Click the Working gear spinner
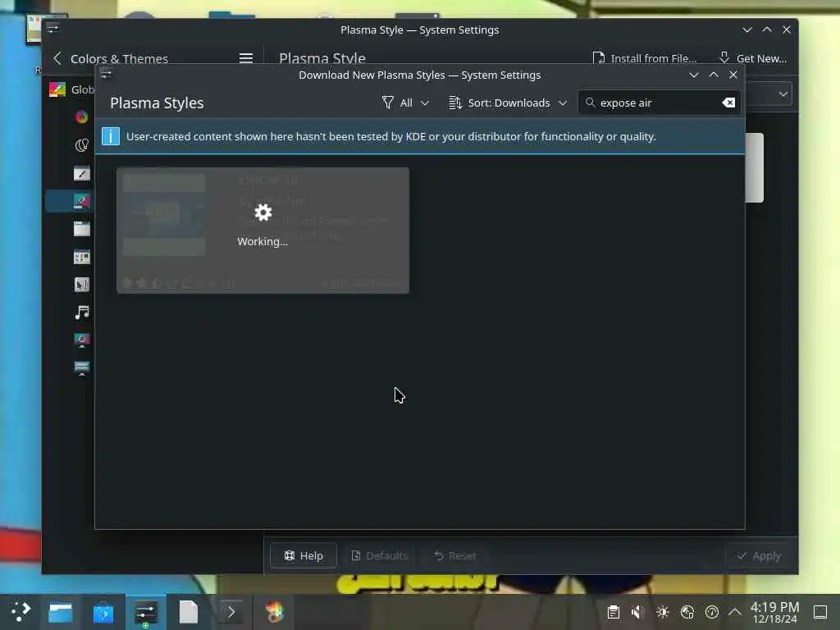Image resolution: width=840 pixels, height=630 pixels. click(x=262, y=212)
